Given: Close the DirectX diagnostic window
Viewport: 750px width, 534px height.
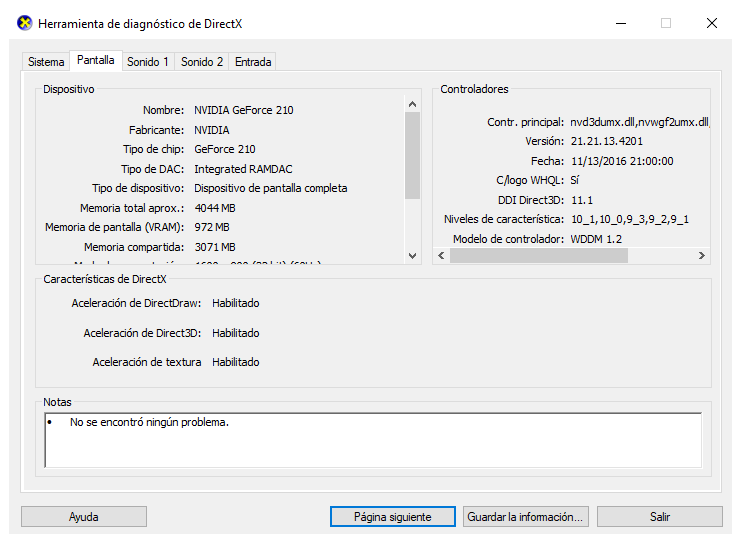Looking at the screenshot, I should point(712,23).
